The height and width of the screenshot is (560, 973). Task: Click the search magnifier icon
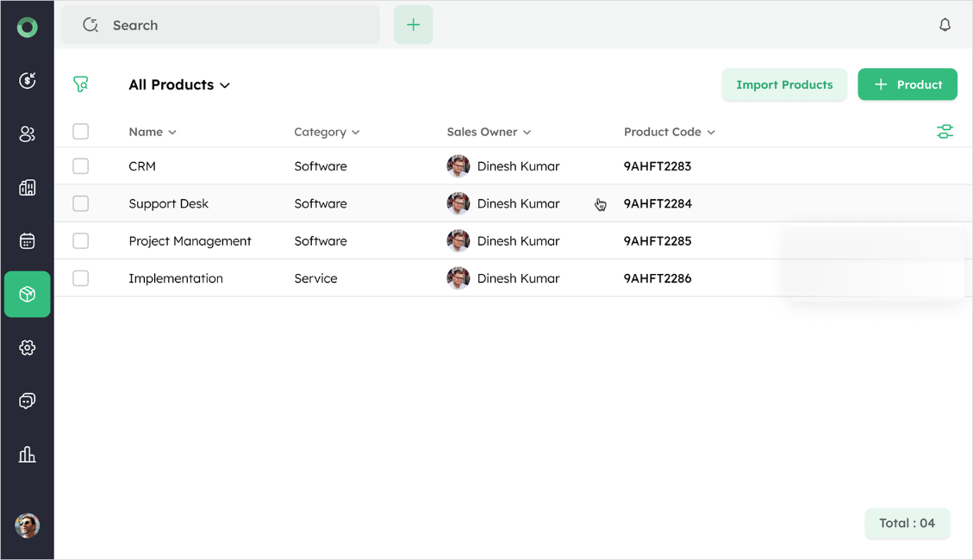[90, 25]
